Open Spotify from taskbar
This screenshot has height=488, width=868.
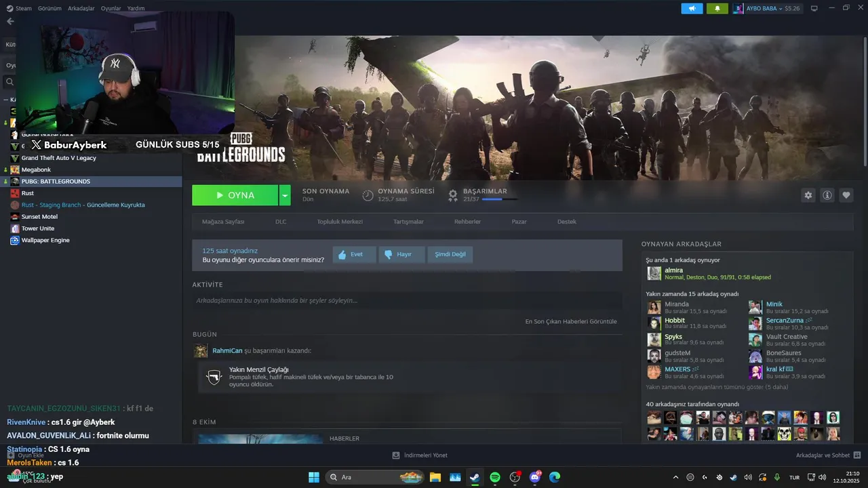(x=495, y=477)
